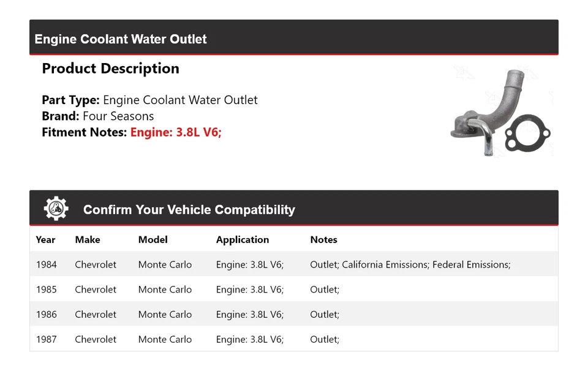Choose the 1986 year cell

point(46,314)
